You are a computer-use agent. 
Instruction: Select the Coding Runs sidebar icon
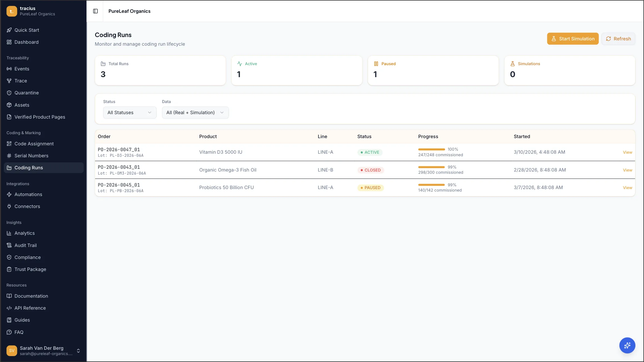[x=9, y=167]
